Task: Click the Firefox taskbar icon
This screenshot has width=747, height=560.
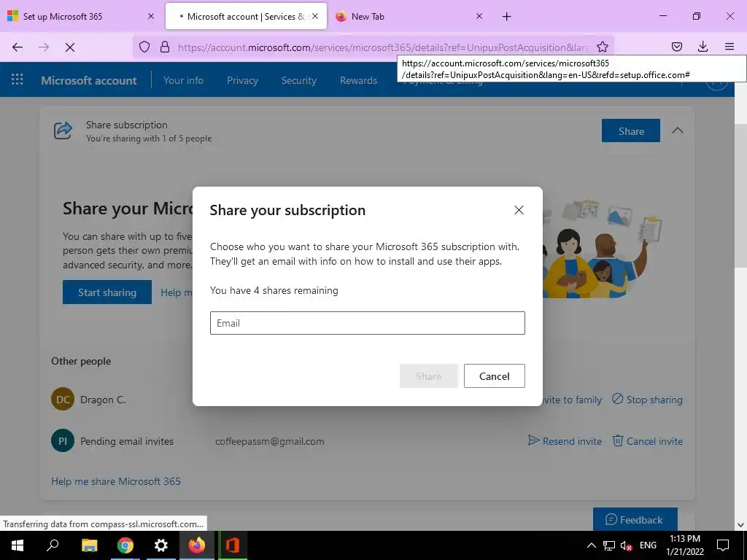Action: click(x=196, y=545)
